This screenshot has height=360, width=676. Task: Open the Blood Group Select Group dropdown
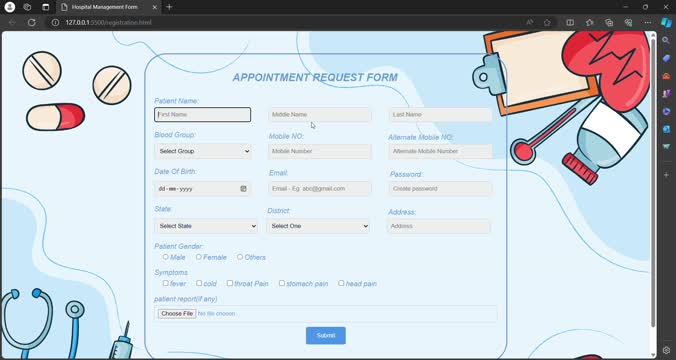coord(203,151)
